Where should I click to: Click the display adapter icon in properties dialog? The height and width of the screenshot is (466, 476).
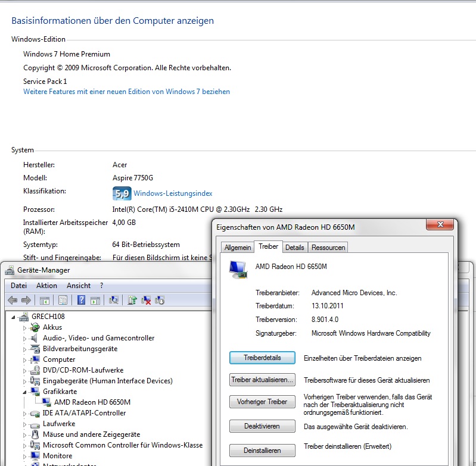tap(238, 270)
